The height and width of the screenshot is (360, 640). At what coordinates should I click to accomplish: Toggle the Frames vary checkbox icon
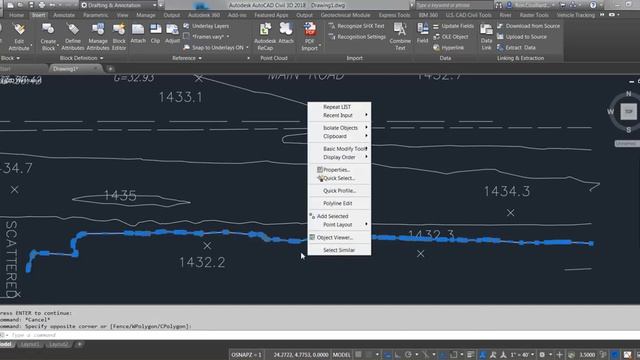click(x=186, y=37)
